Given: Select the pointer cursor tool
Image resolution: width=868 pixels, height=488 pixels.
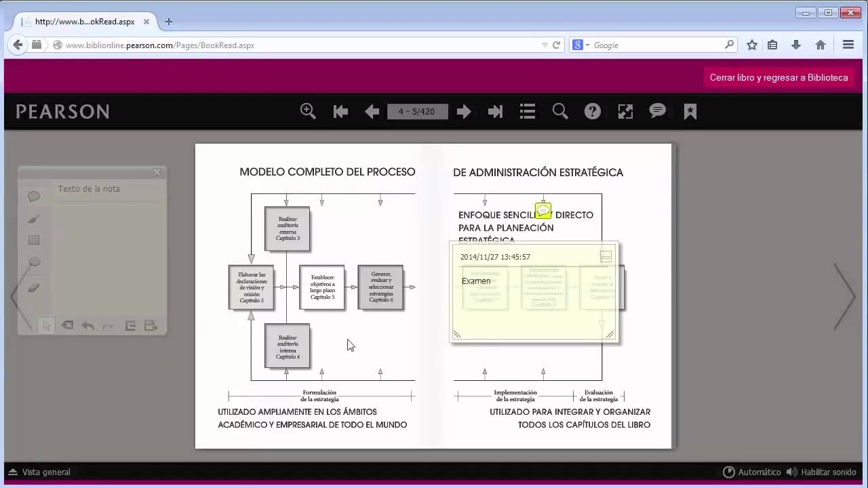Looking at the screenshot, I should pyautogui.click(x=46, y=325).
